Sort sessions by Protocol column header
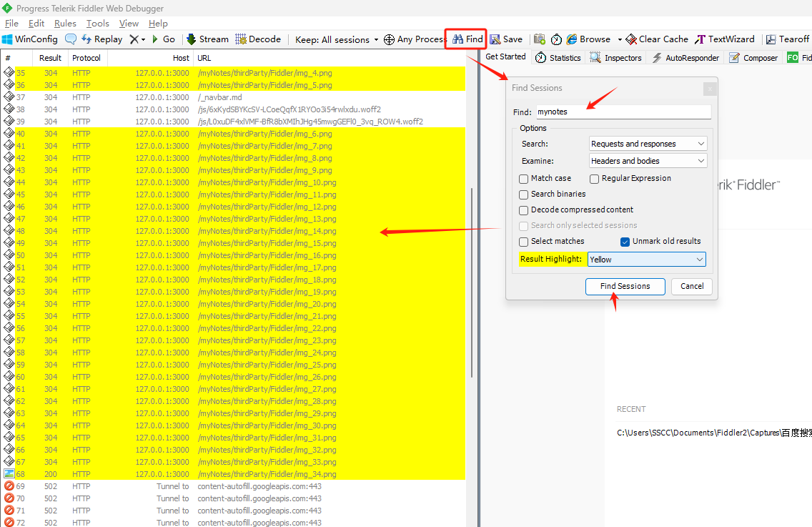 tap(86, 58)
